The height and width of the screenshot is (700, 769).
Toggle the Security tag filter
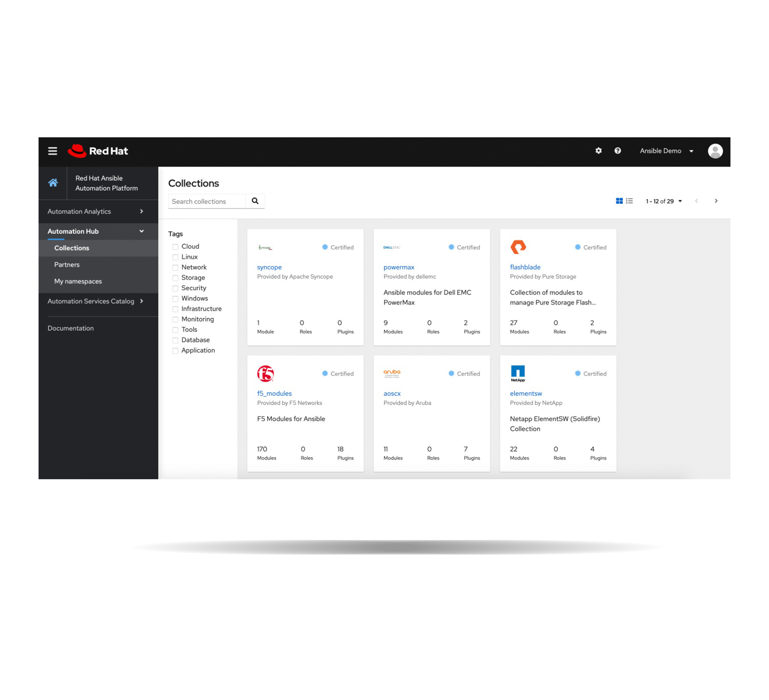175,289
